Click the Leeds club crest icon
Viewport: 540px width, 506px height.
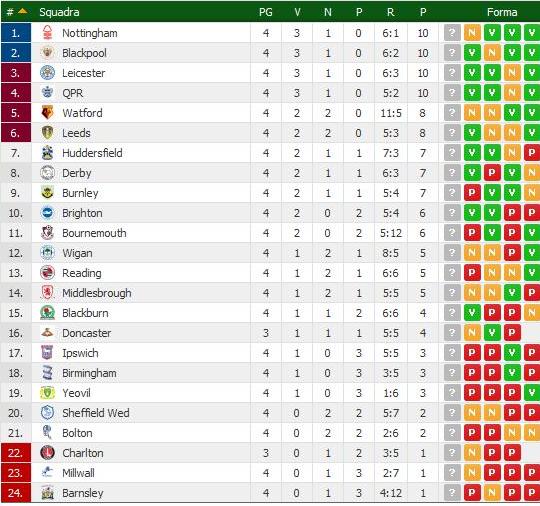47,133
